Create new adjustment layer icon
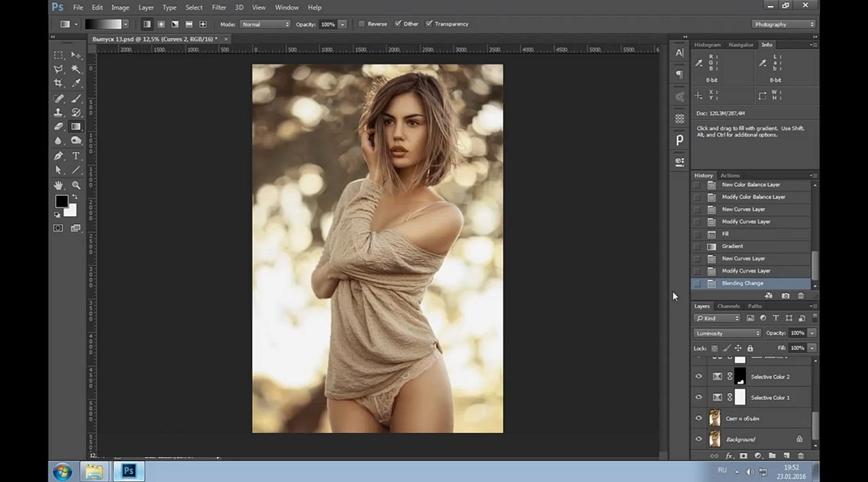 (758, 456)
